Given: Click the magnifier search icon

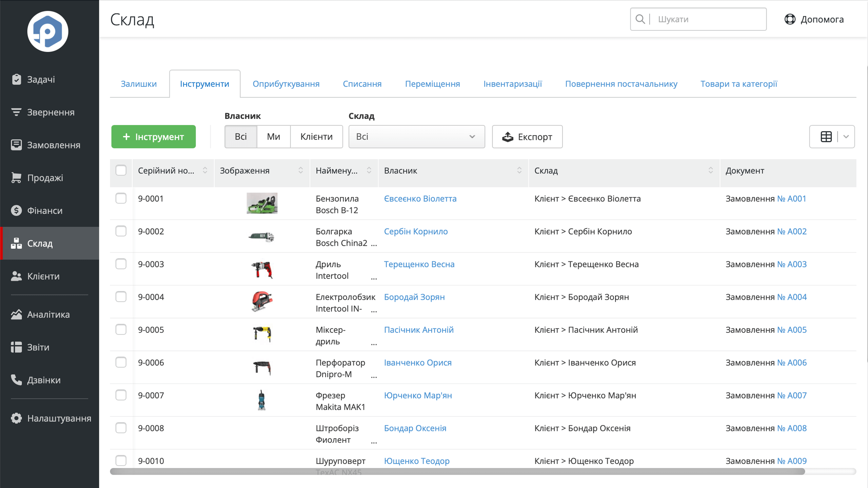Looking at the screenshot, I should [x=640, y=19].
